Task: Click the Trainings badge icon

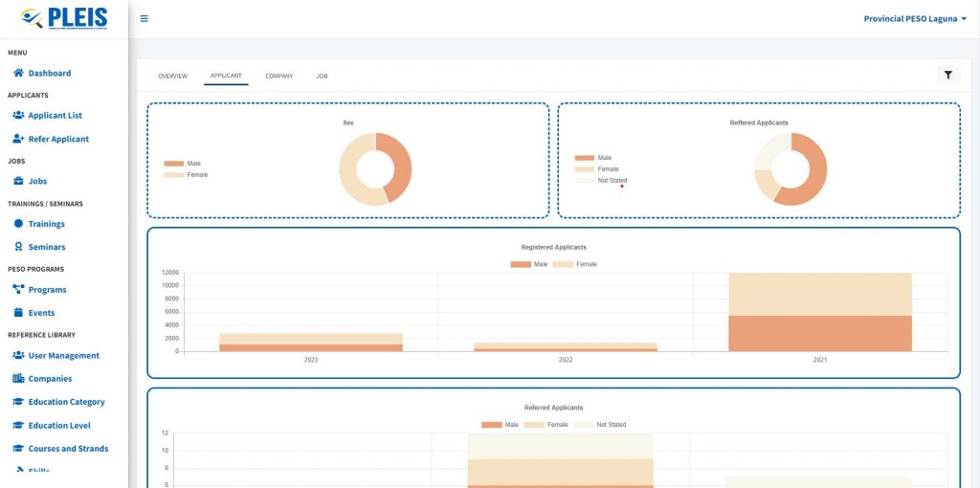Action: tap(18, 224)
